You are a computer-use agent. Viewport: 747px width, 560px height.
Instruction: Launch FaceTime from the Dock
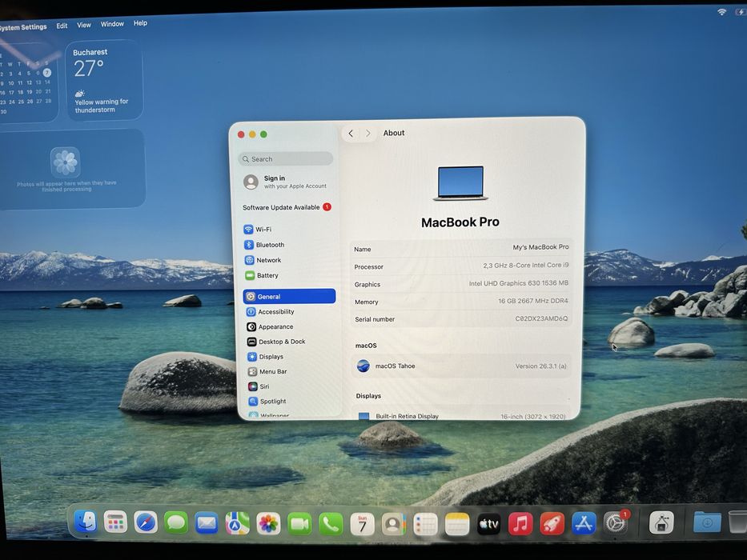(299, 524)
